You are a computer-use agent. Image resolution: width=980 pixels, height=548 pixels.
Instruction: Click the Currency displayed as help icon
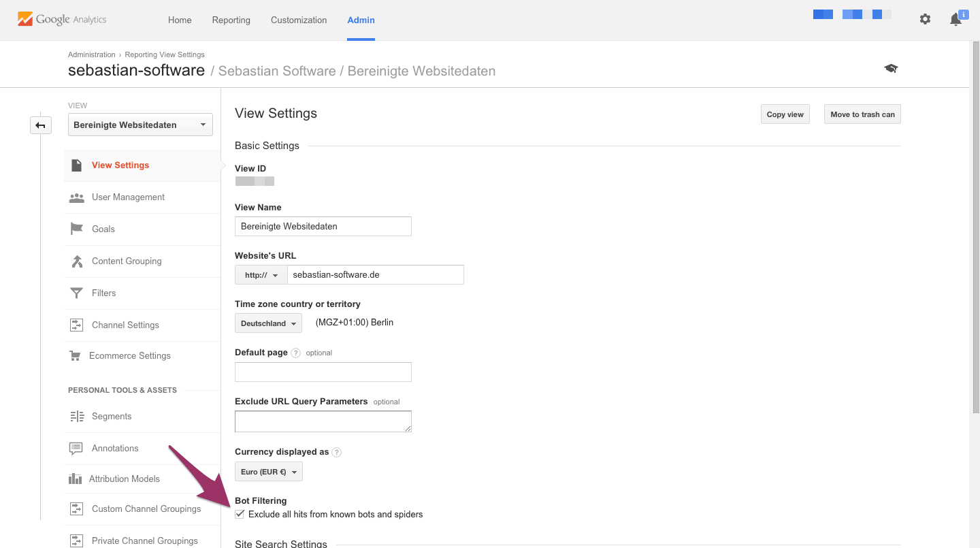point(336,452)
